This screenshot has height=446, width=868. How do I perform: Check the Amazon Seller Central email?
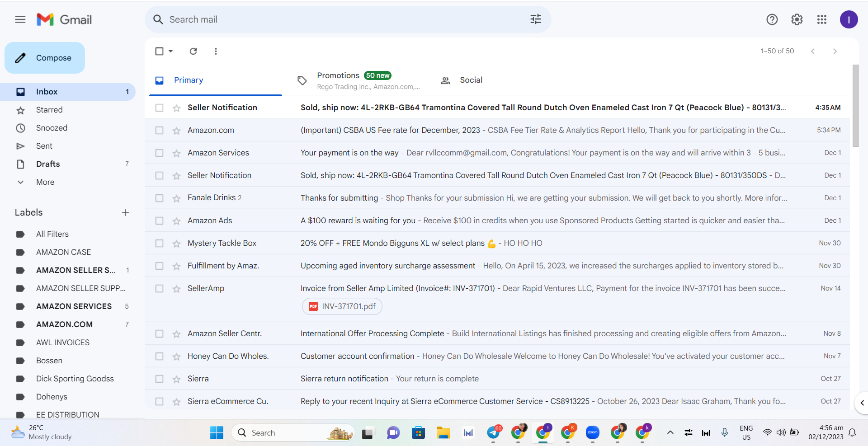coord(159,333)
